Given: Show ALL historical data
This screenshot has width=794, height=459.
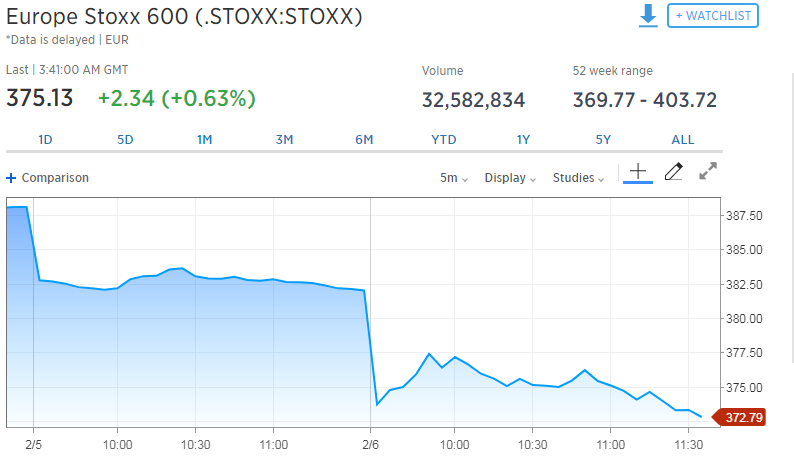Looking at the screenshot, I should [x=682, y=140].
